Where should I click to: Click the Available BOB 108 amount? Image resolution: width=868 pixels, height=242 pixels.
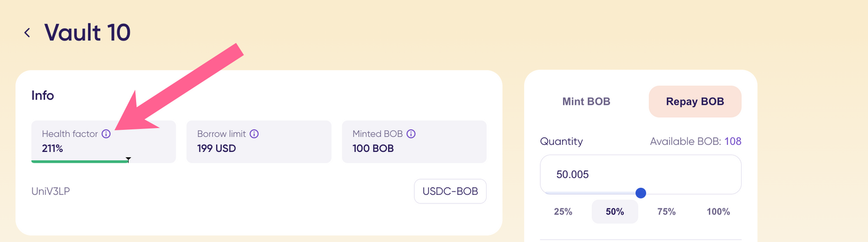pos(733,142)
